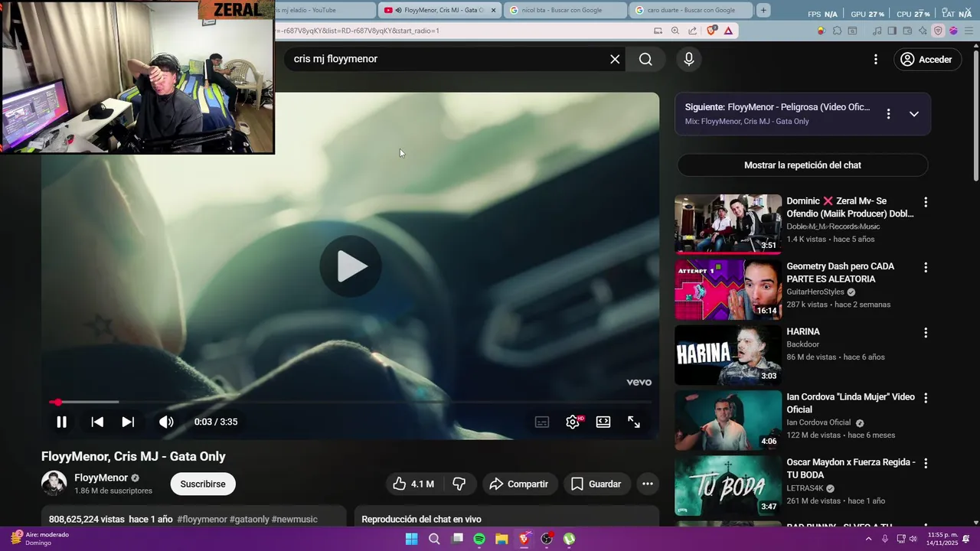The image size is (980, 551).
Task: Open the FloyyMenor channel avatar
Action: (54, 484)
